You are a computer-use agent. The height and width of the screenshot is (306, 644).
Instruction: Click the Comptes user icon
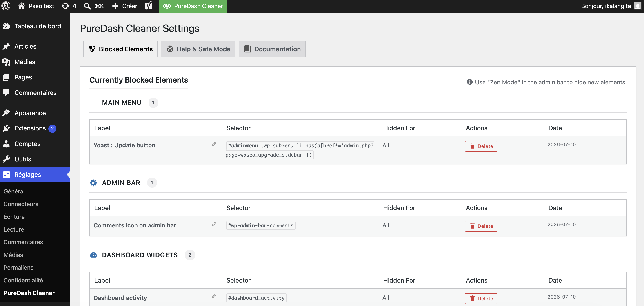coord(6,144)
